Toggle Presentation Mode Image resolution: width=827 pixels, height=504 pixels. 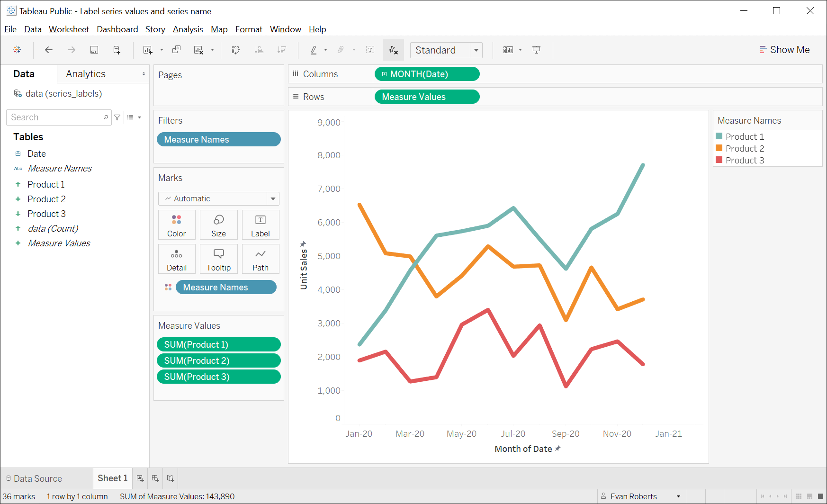click(536, 50)
